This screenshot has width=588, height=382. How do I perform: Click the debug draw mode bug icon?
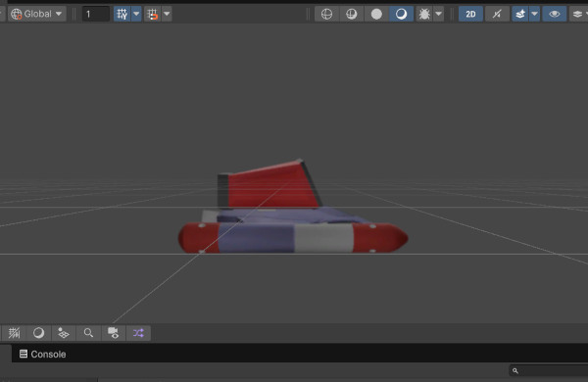[x=424, y=15]
